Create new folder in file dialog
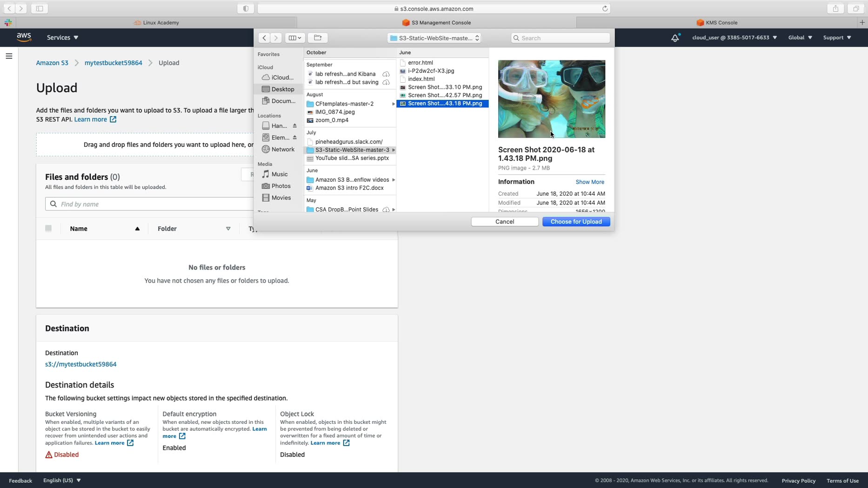The width and height of the screenshot is (868, 488). [x=318, y=38]
